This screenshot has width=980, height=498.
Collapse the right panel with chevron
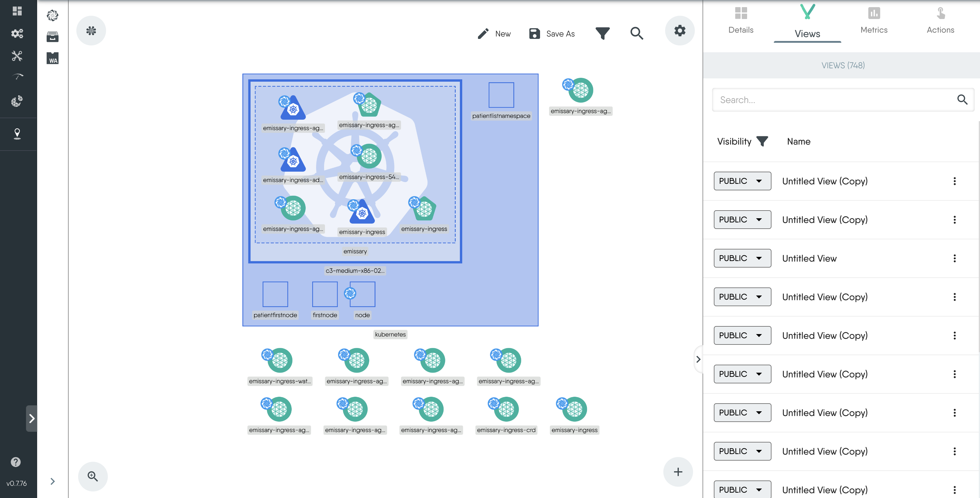click(698, 359)
